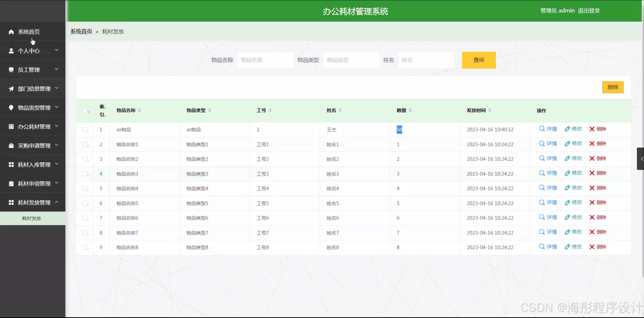This screenshot has height=318, width=644.
Task: Click the red X delete icon in row 3
Action: tap(592, 158)
